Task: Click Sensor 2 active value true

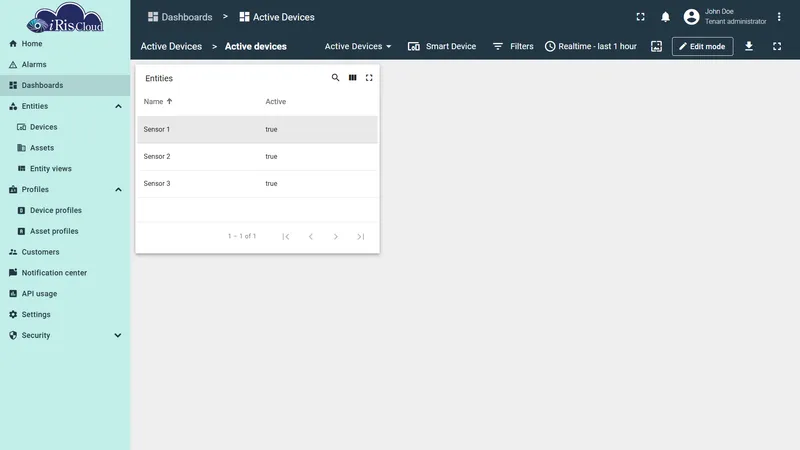Action: (x=271, y=157)
